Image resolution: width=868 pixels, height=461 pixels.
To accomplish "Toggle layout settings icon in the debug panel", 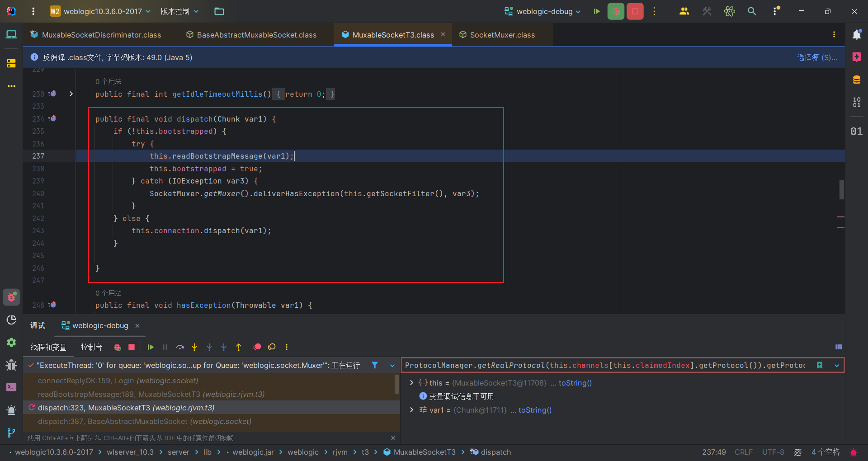I will click(x=839, y=347).
